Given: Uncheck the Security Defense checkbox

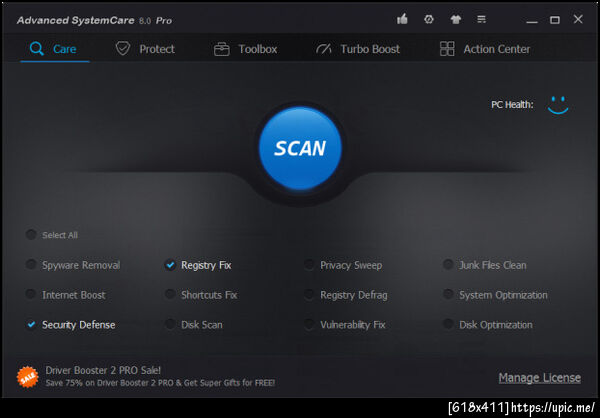Looking at the screenshot, I should [31, 325].
